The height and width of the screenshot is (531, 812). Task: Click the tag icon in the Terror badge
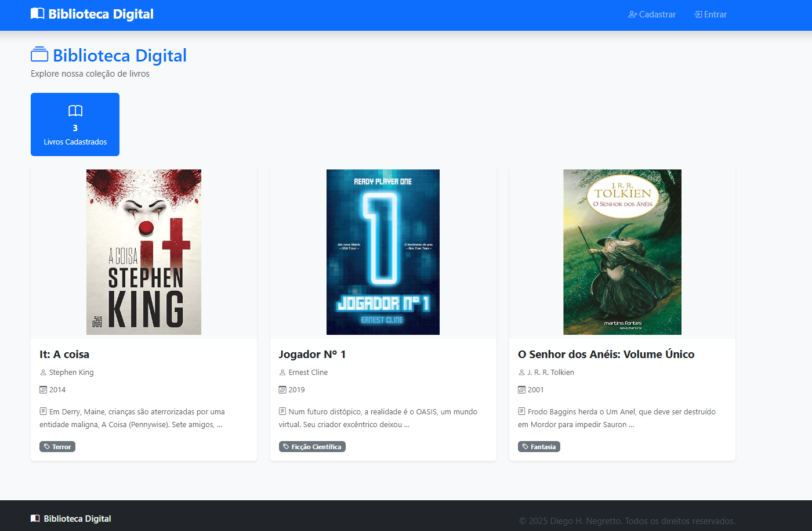tap(47, 447)
